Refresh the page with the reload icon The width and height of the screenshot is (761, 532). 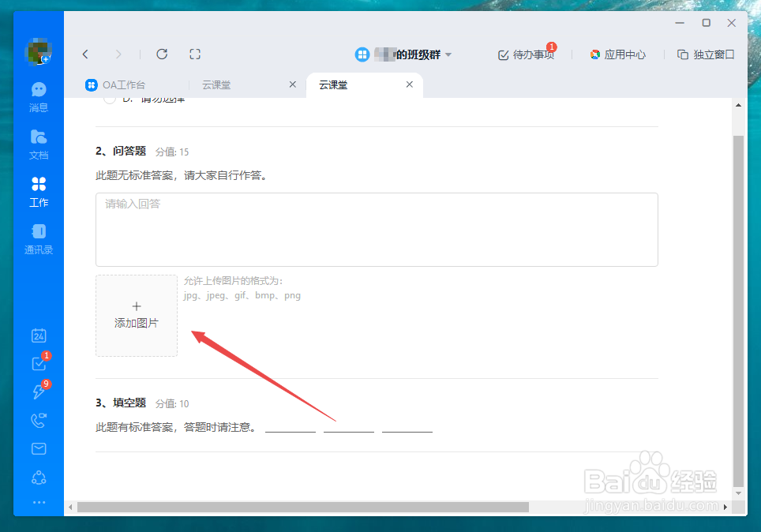tap(162, 54)
